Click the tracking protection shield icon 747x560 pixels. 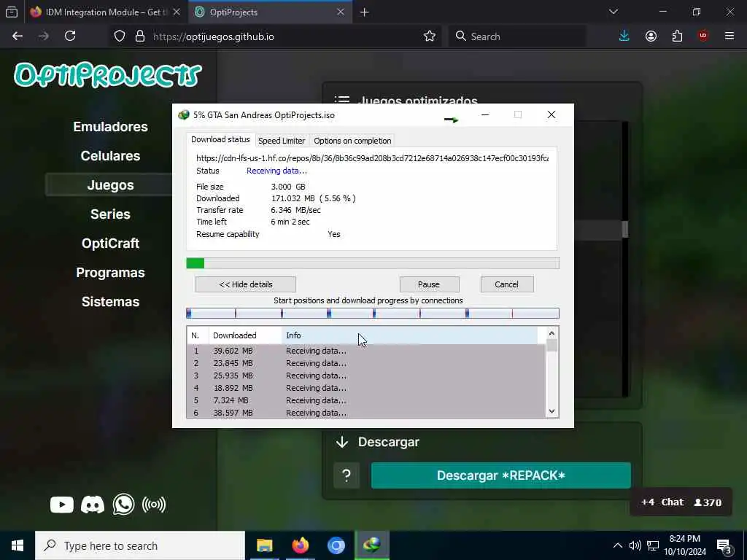[x=120, y=36]
